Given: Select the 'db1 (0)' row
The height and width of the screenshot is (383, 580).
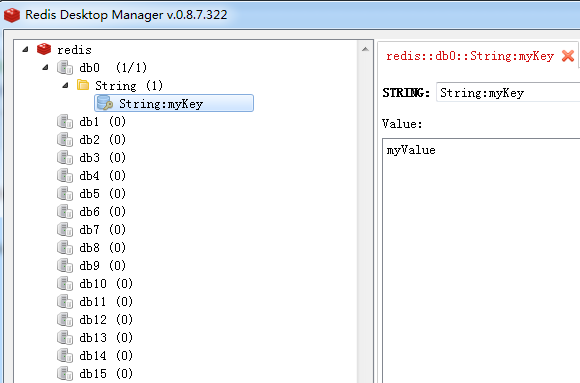Looking at the screenshot, I should pyautogui.click(x=102, y=122).
